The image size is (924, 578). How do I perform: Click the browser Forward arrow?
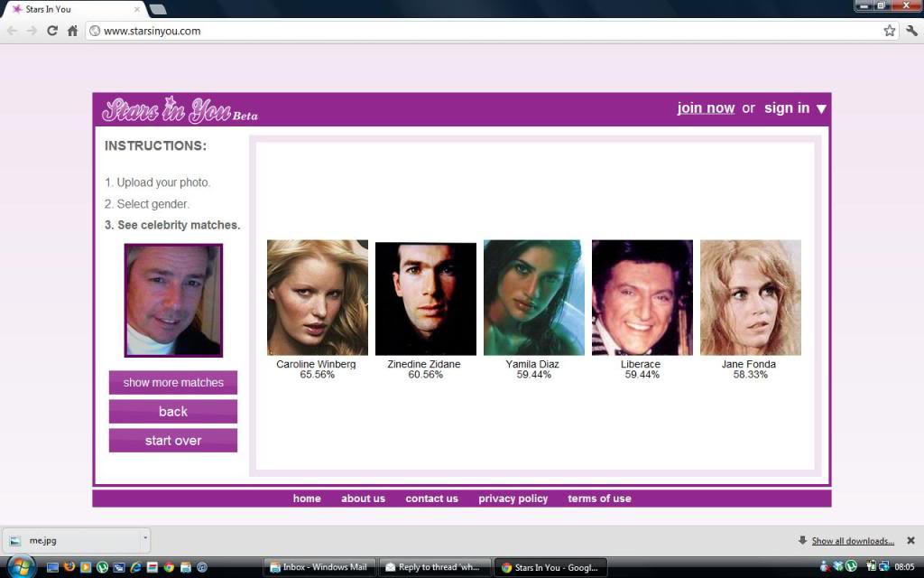tap(32, 31)
